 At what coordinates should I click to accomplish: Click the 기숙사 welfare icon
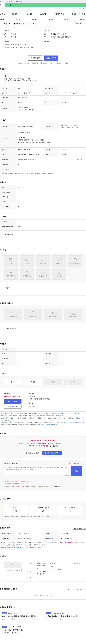(27, 261)
